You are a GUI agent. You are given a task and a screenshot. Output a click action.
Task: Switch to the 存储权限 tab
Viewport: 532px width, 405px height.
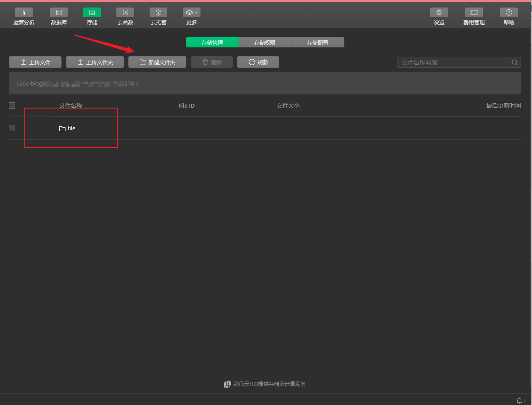[265, 43]
